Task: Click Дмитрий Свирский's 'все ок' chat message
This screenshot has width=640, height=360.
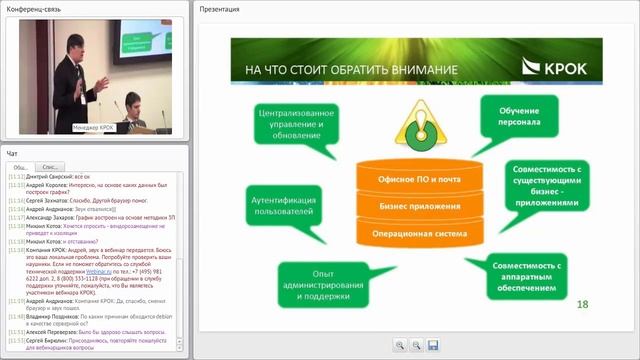Action: [x=49, y=177]
